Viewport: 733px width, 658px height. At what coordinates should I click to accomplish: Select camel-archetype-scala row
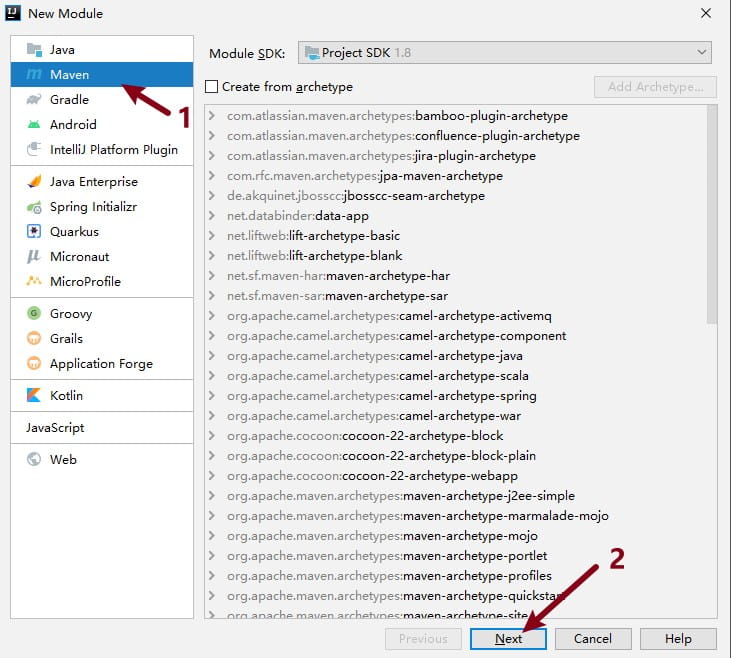click(456, 376)
